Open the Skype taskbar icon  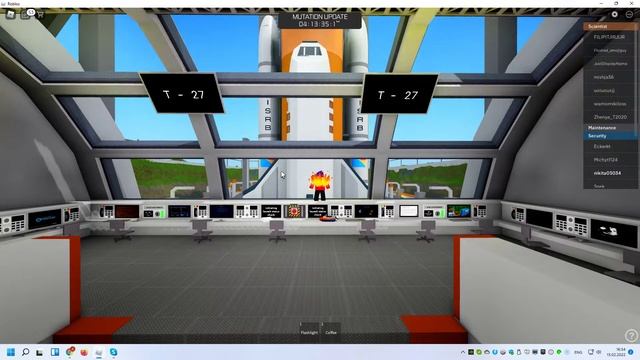113,352
